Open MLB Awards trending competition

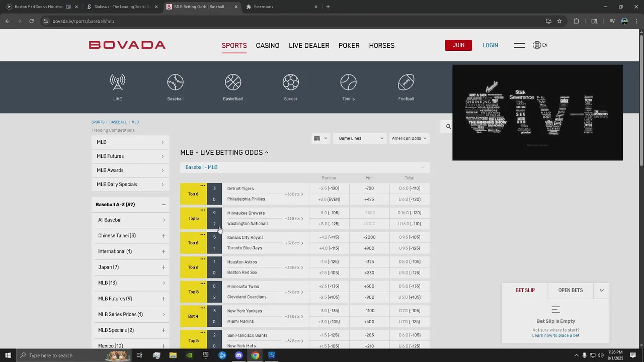[130, 170]
